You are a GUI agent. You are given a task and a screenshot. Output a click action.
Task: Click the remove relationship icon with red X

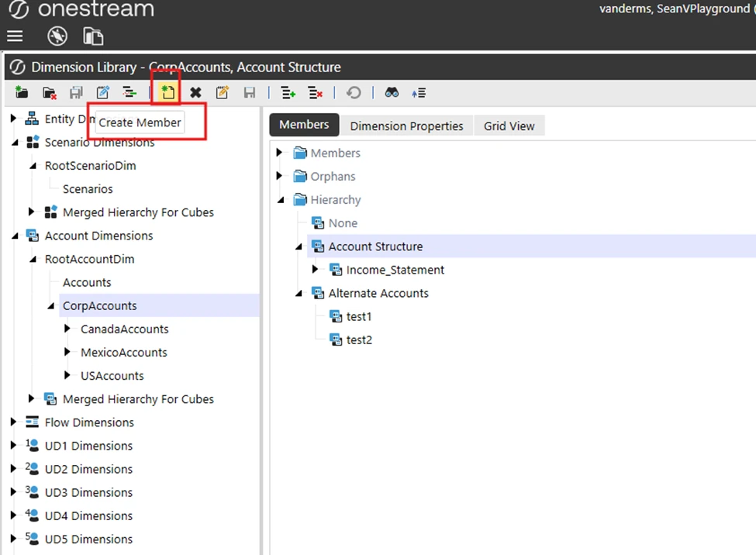pyautogui.click(x=315, y=92)
